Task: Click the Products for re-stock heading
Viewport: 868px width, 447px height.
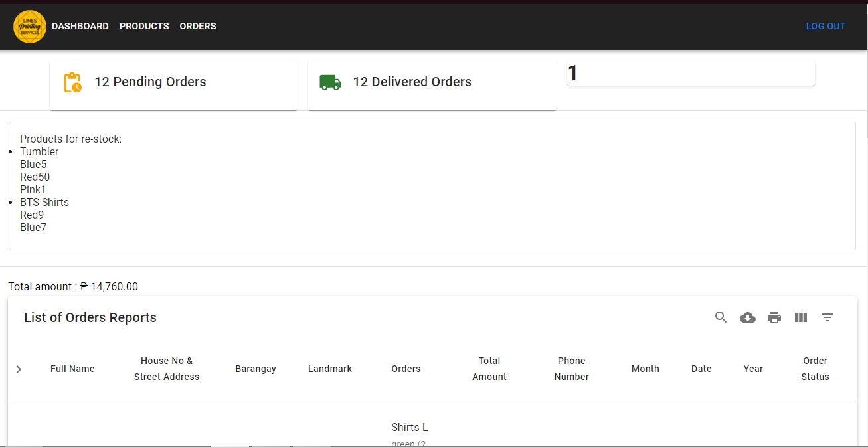Action: tap(71, 139)
